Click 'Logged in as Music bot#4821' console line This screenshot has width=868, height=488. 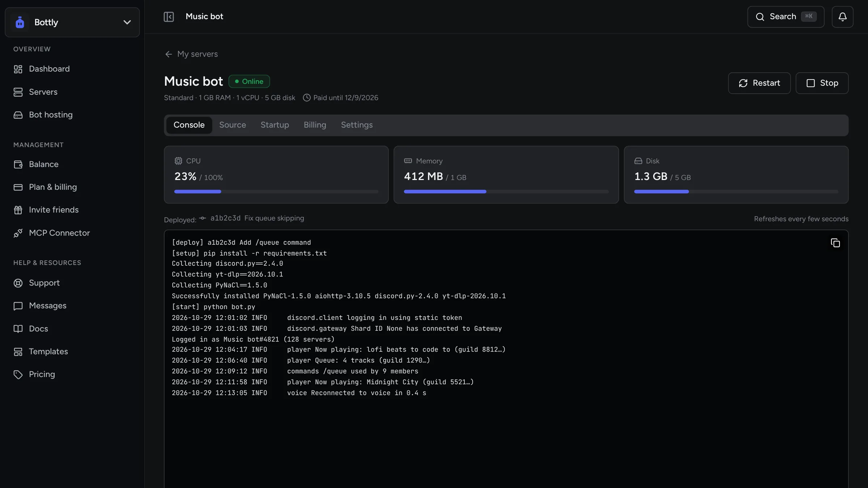[253, 339]
